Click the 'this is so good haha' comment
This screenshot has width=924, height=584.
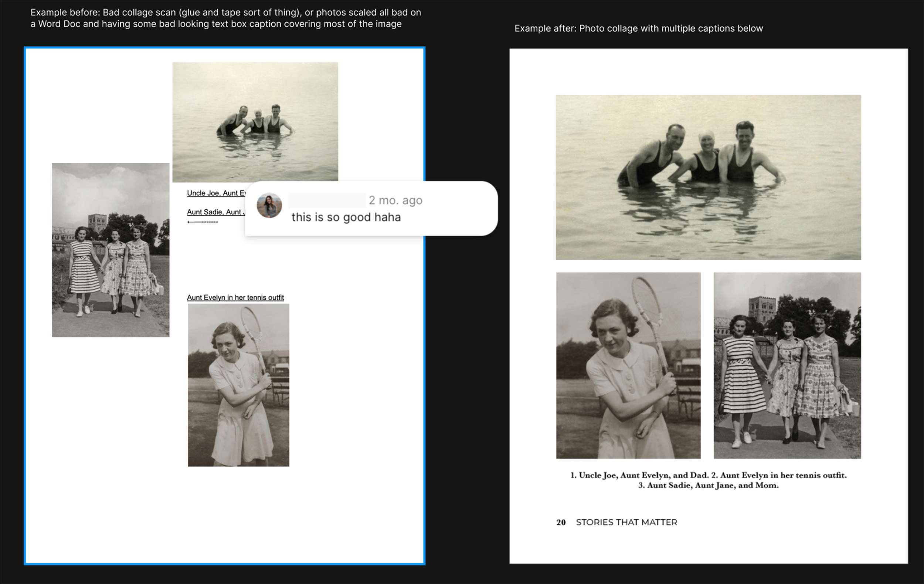[346, 217]
